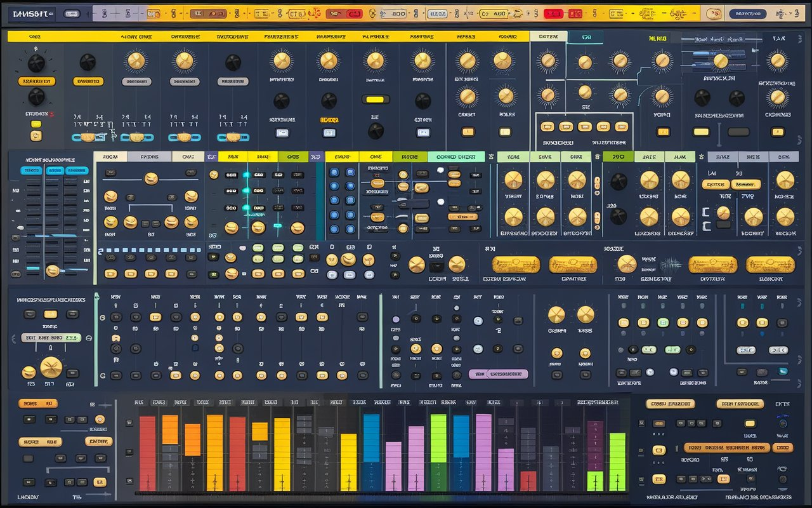
Task: Click the tall purple bar in the mixer
Action: 483,453
